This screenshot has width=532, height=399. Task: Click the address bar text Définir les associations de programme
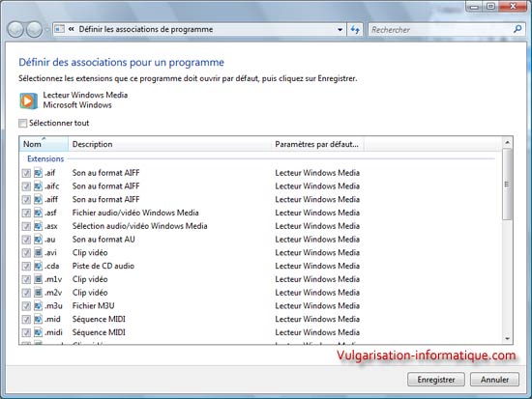(146, 30)
